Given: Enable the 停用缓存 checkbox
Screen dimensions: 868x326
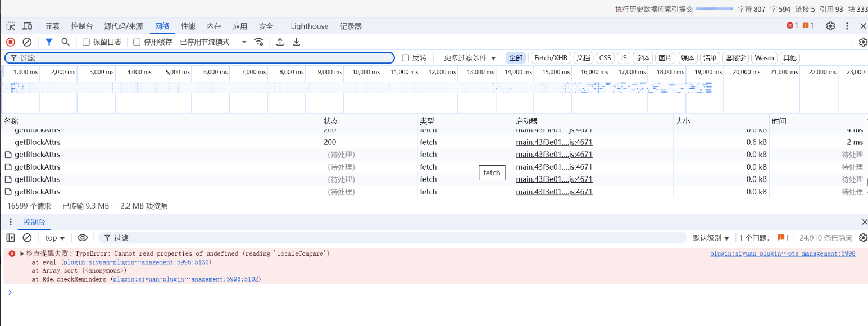Looking at the screenshot, I should (137, 42).
